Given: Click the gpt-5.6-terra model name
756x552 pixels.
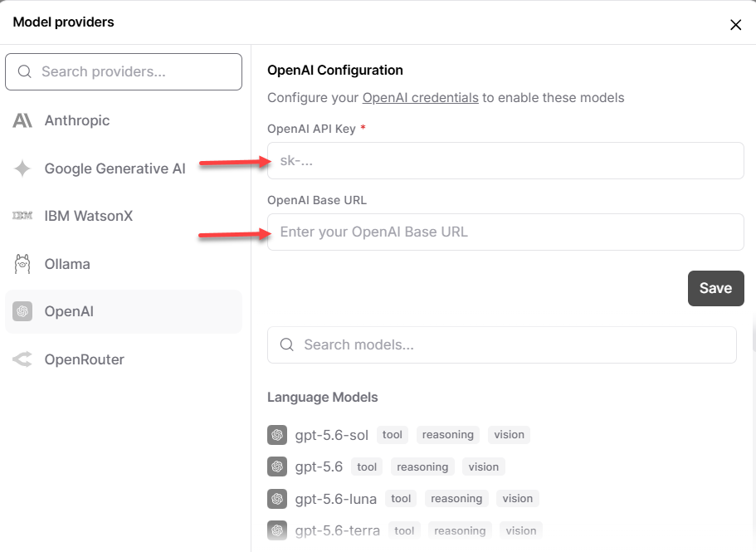Looking at the screenshot, I should (x=338, y=530).
